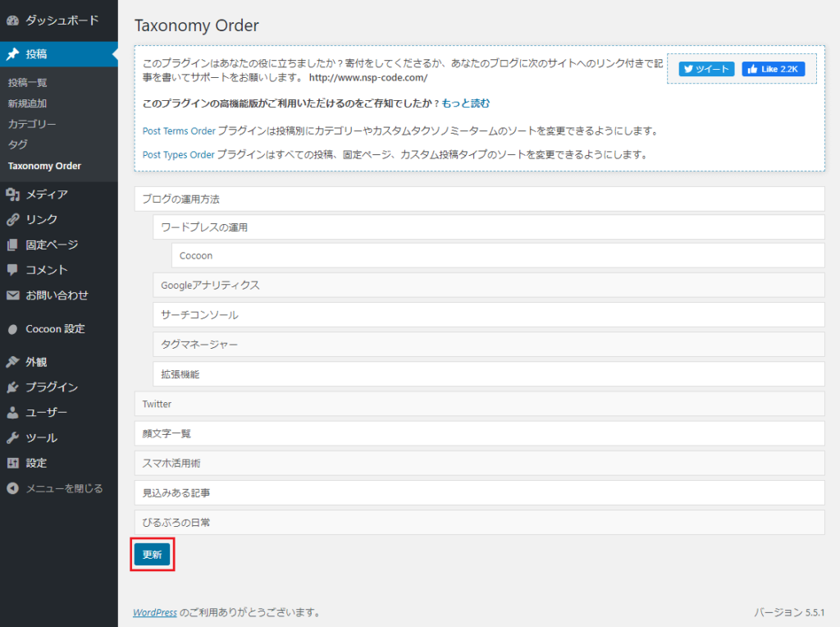Select the ワードプレスの運用 category row
The width and height of the screenshot is (840, 627).
(489, 227)
